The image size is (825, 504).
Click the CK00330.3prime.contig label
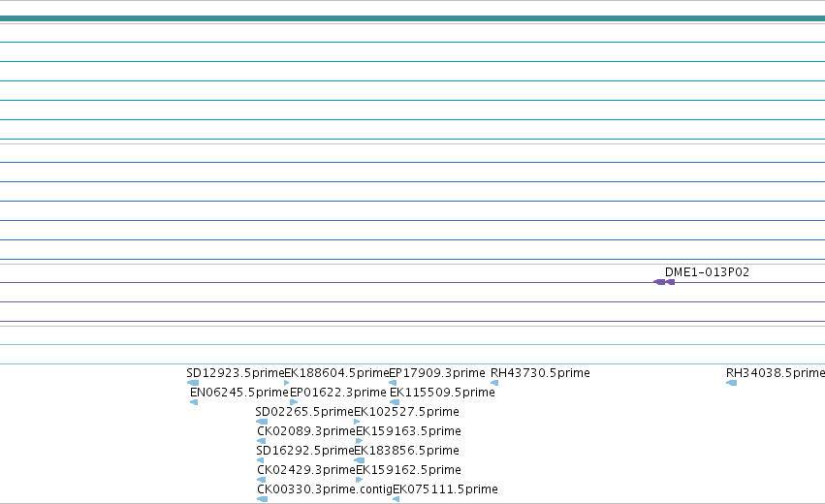point(325,489)
